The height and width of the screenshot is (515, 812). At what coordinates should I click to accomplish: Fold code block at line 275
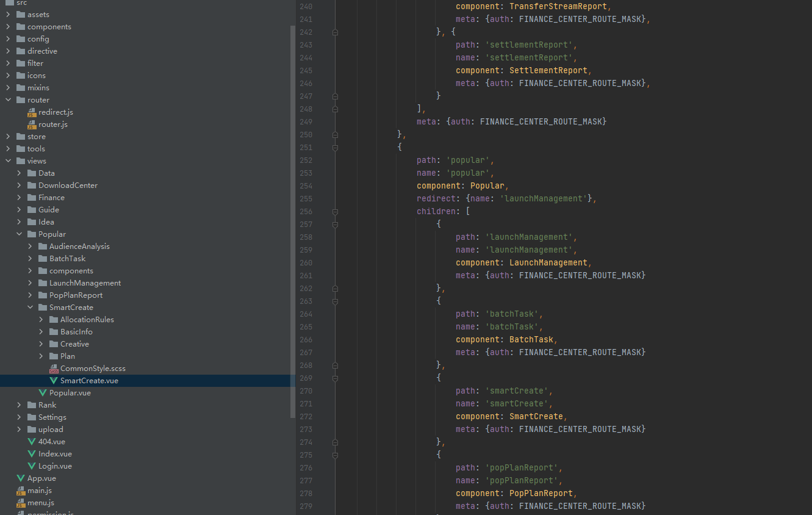(x=335, y=455)
